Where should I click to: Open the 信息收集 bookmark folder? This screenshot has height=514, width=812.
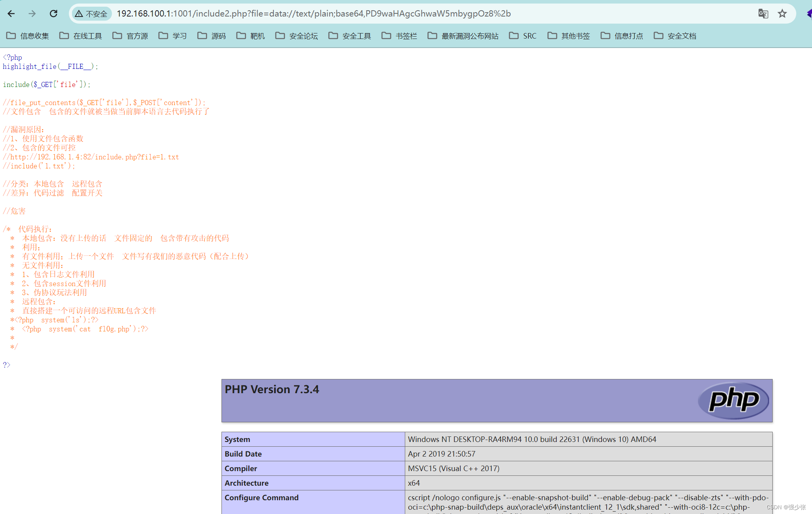pyautogui.click(x=28, y=36)
